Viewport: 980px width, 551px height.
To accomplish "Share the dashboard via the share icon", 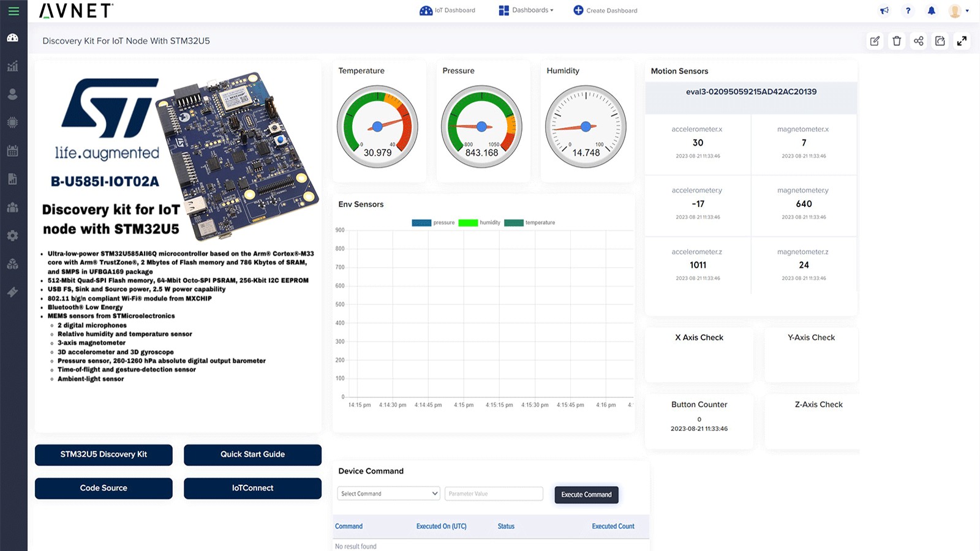I will point(918,41).
